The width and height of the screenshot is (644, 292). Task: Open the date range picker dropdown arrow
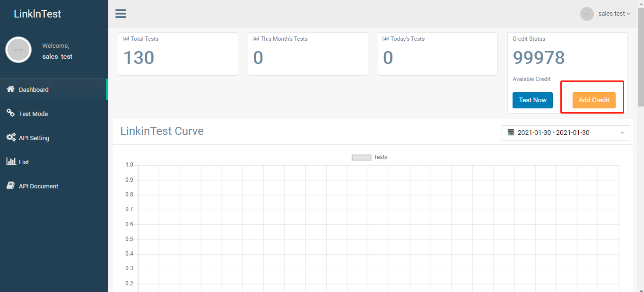click(x=622, y=133)
